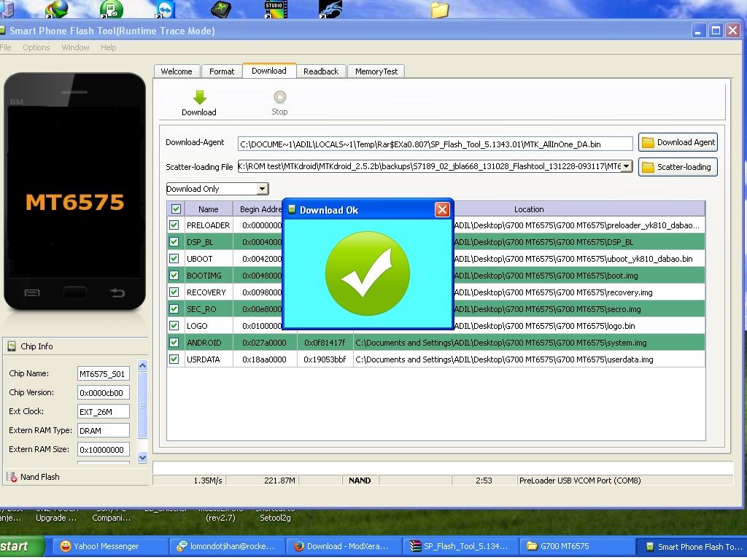Open the Options menu

click(x=36, y=47)
